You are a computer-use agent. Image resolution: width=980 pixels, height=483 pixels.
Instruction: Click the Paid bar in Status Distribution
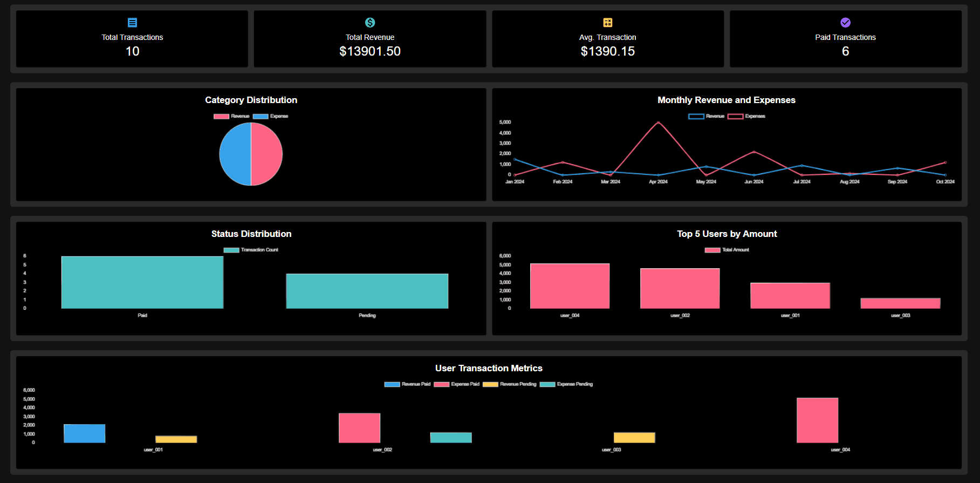[x=142, y=282]
